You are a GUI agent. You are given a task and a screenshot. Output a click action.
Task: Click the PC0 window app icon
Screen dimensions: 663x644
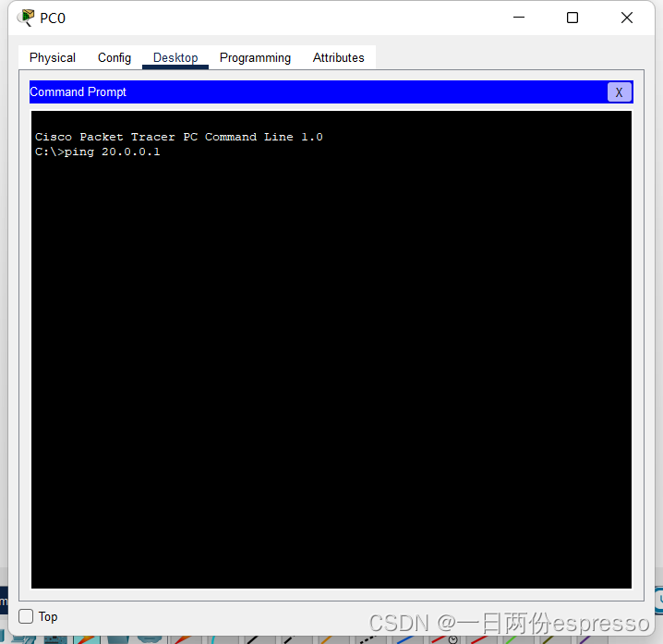[x=26, y=18]
